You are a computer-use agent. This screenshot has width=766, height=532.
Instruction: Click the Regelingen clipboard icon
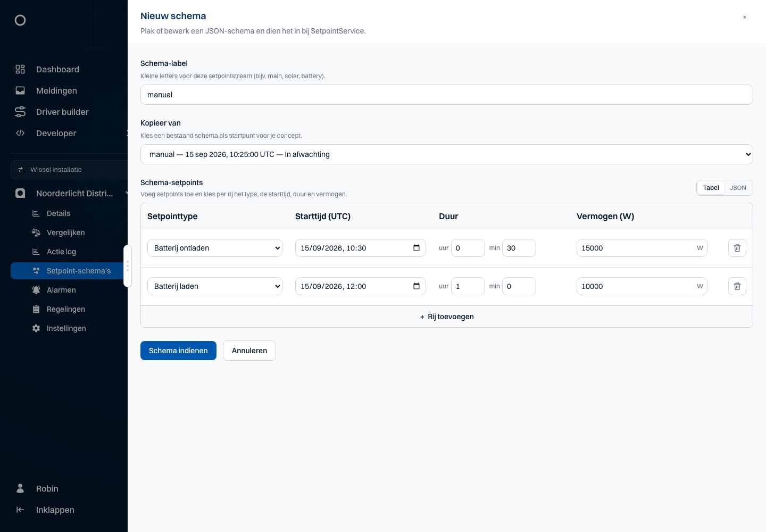coord(36,309)
